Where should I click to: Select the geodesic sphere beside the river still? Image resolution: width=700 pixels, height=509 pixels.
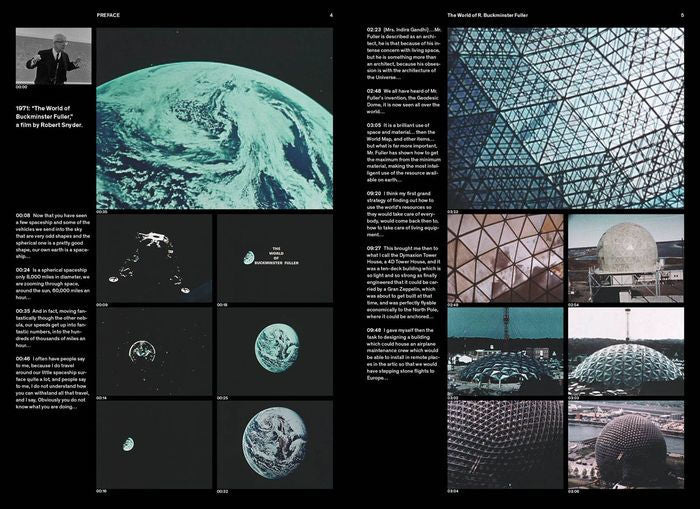626,444
